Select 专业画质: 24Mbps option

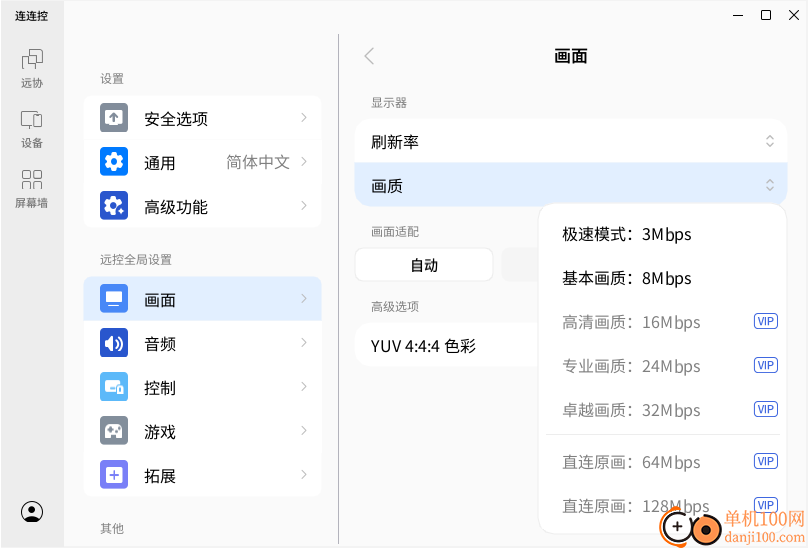click(x=663, y=366)
